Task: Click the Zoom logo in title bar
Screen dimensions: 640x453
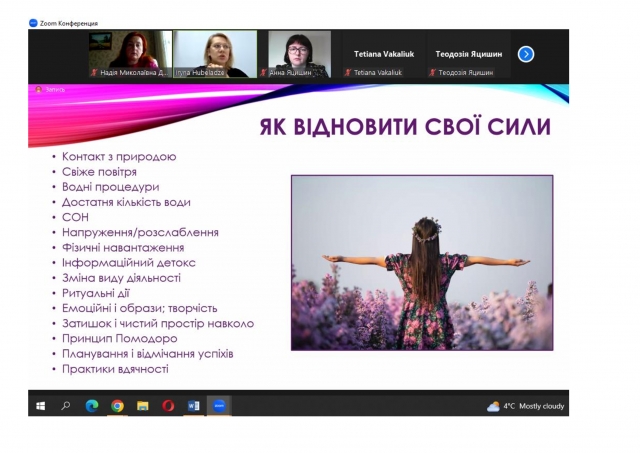Action: coord(34,20)
